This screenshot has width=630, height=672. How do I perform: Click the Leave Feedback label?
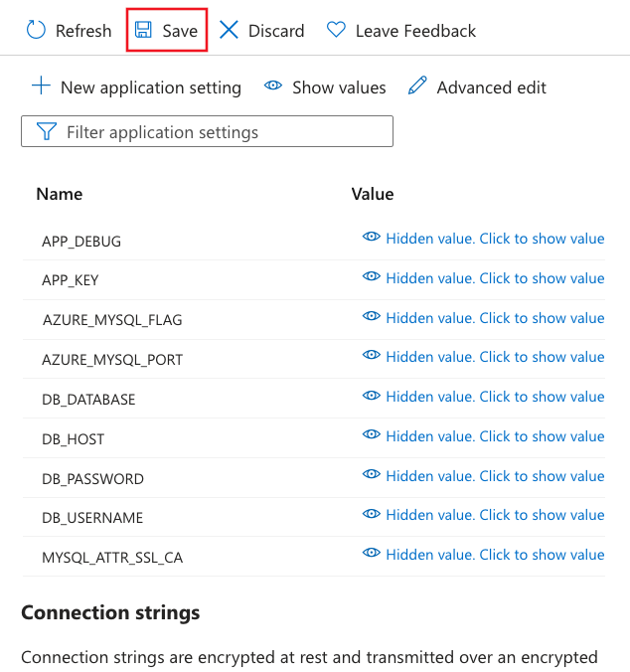415,31
